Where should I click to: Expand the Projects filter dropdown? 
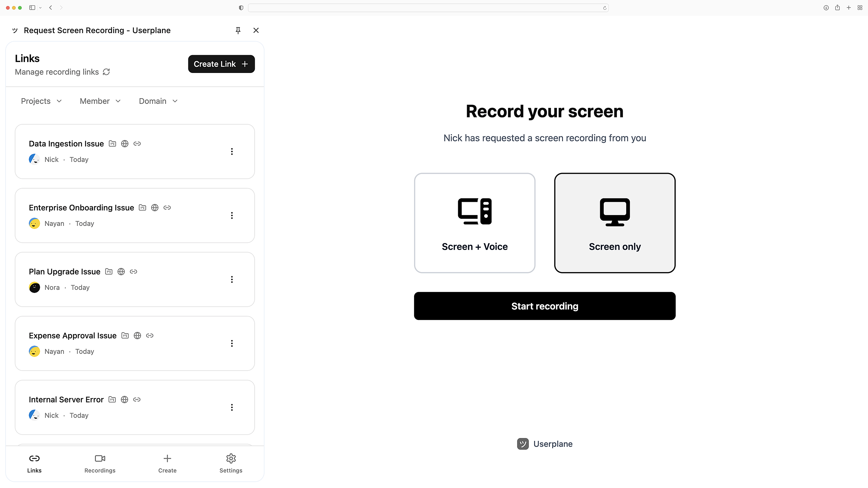click(x=41, y=101)
